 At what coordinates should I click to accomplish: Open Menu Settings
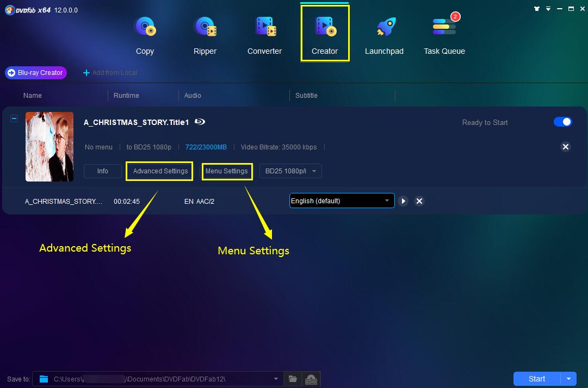[226, 171]
